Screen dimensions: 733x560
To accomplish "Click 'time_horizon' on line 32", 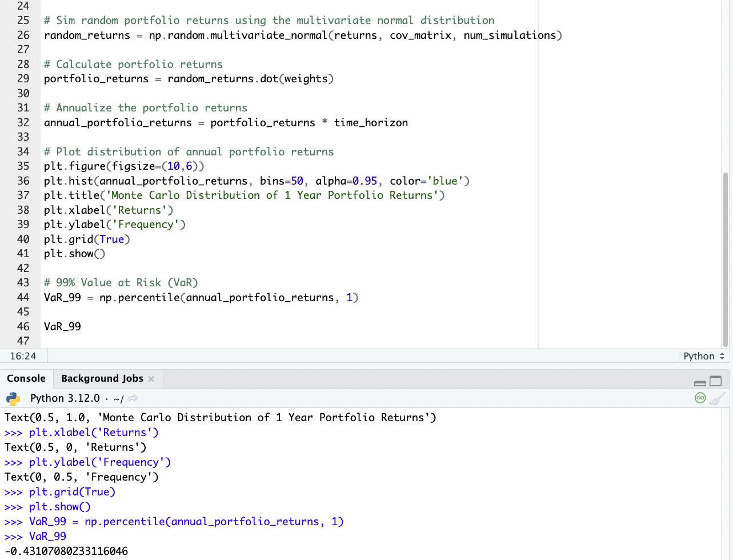I will click(x=371, y=123).
